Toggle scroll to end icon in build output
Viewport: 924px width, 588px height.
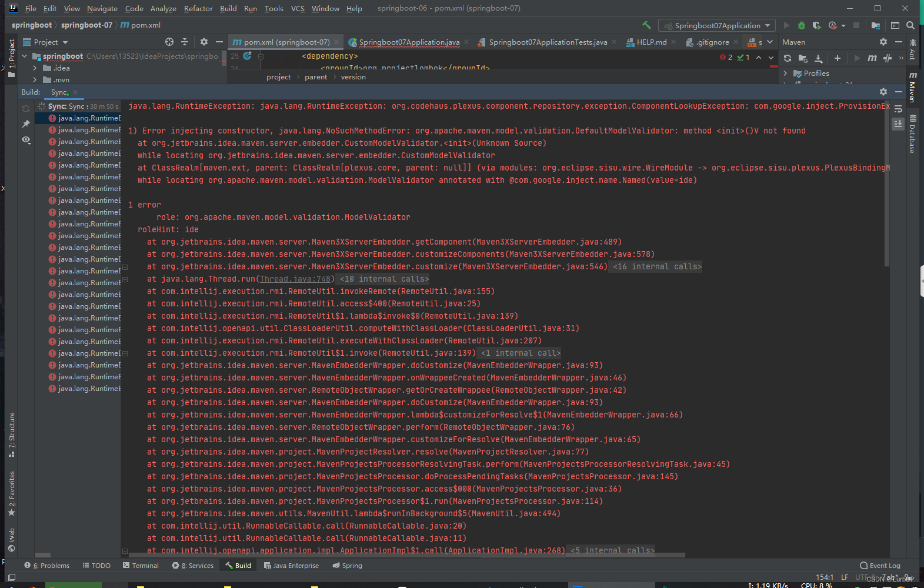click(898, 123)
